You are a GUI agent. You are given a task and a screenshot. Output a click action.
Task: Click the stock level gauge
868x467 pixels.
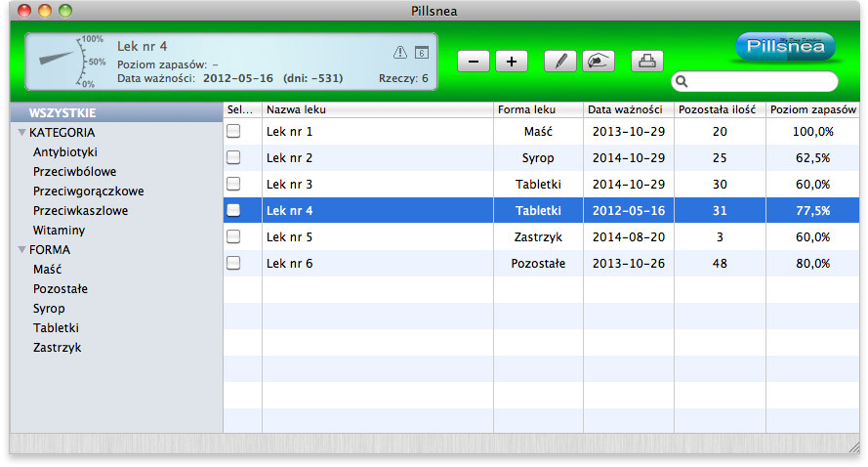[70, 61]
